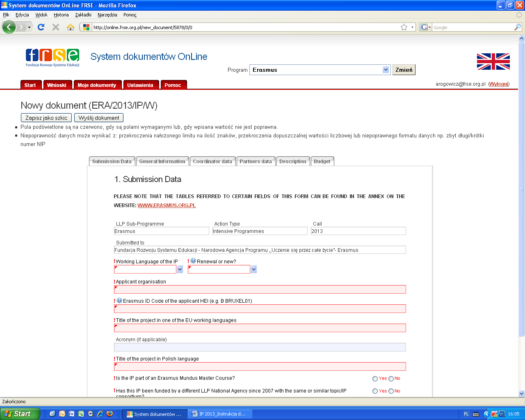The width and height of the screenshot is (525, 420).
Task: Click the Wyloguj link
Action: 499,84
